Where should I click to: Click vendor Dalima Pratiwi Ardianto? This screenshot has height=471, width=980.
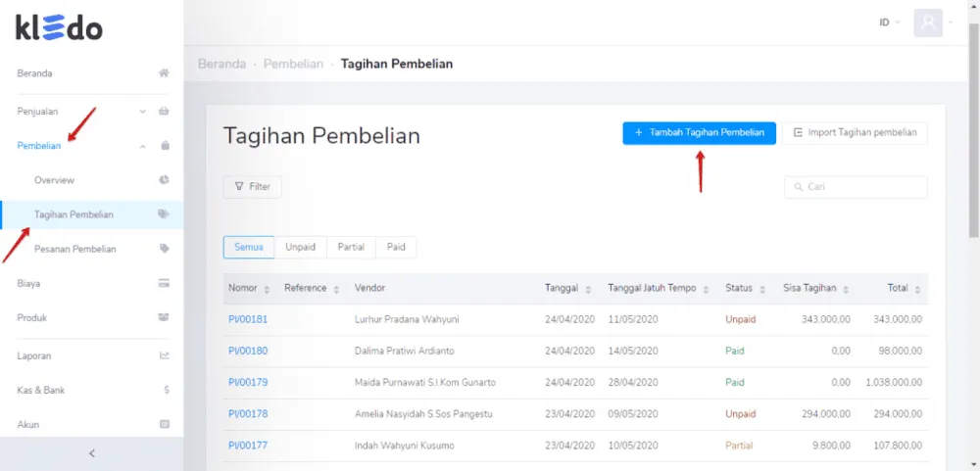(x=405, y=352)
